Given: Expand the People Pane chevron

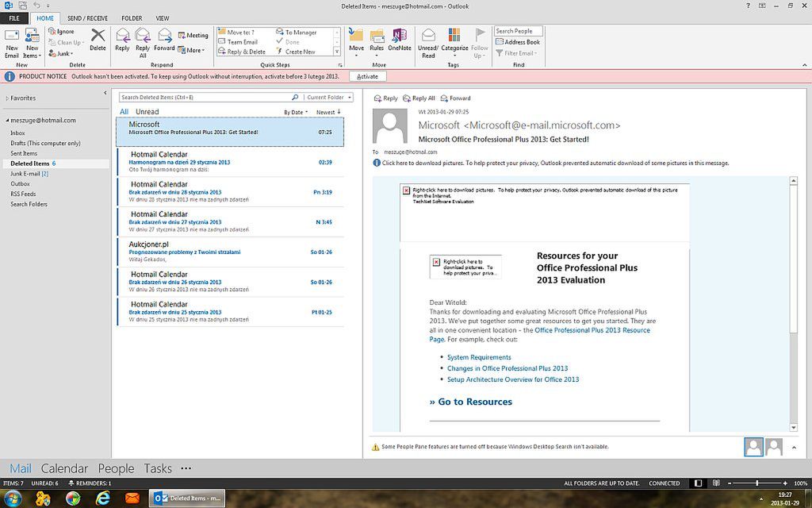Looking at the screenshot, I should tap(794, 448).
